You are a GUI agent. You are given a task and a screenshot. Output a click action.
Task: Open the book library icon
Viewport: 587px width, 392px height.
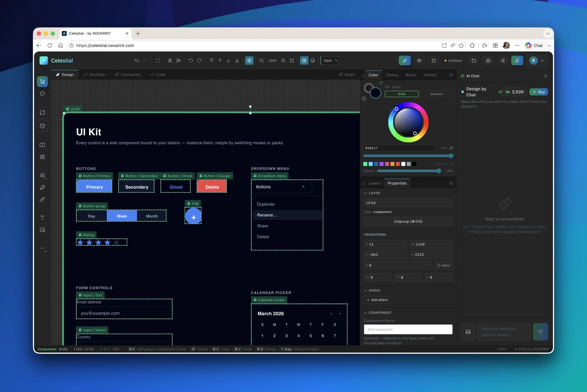[x=42, y=145]
